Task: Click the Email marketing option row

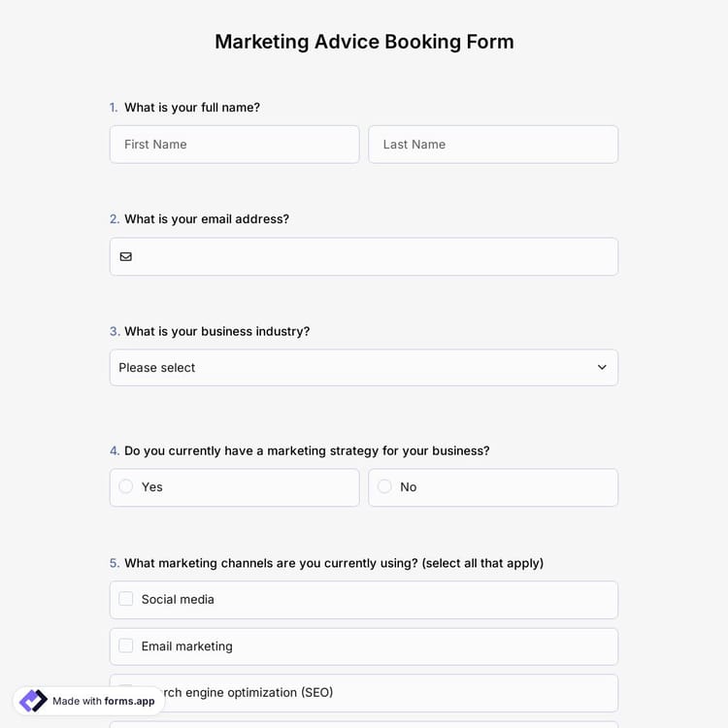Action: tap(363, 646)
